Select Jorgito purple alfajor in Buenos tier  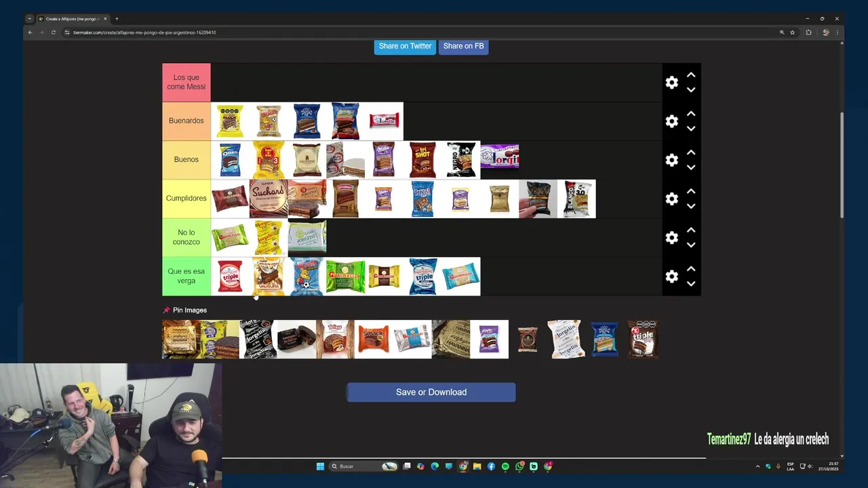tap(500, 156)
